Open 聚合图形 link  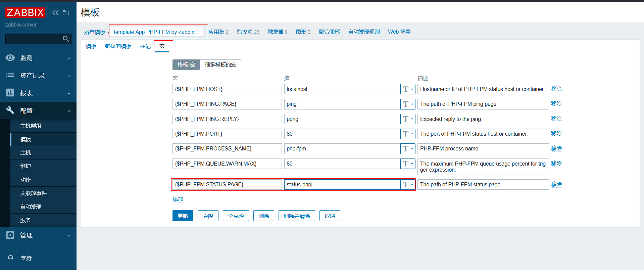coord(329,32)
